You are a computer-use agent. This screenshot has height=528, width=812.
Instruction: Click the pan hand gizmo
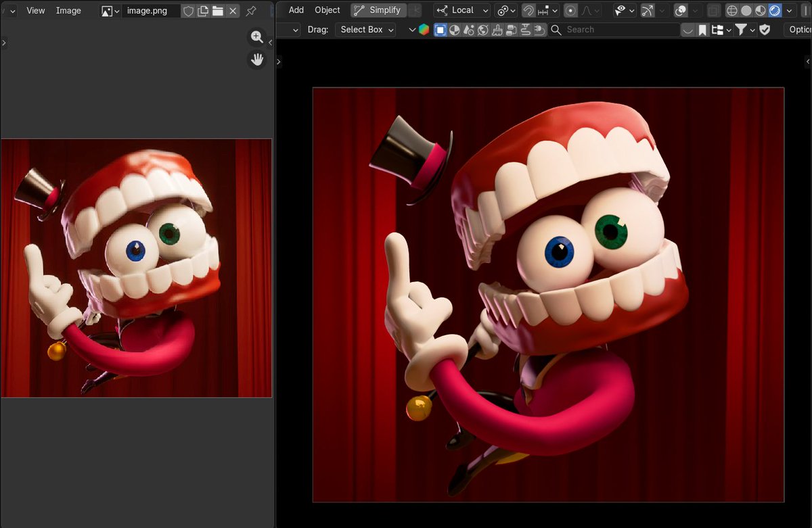[257, 59]
